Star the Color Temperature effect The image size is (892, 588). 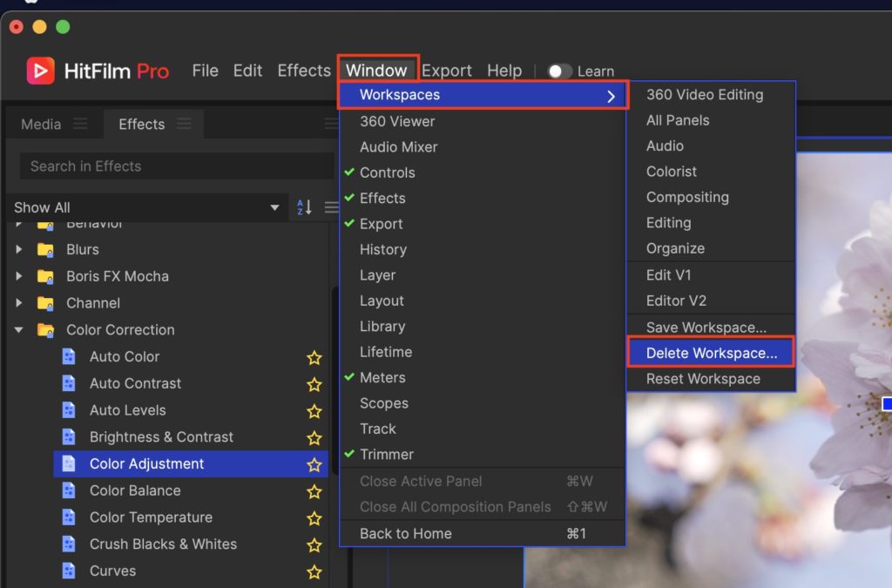314,517
